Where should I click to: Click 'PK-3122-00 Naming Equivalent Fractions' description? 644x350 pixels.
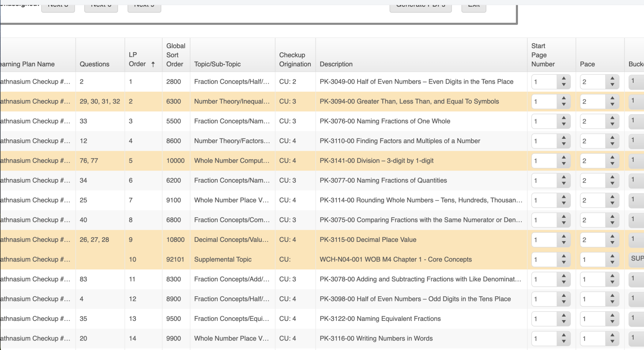(380, 319)
